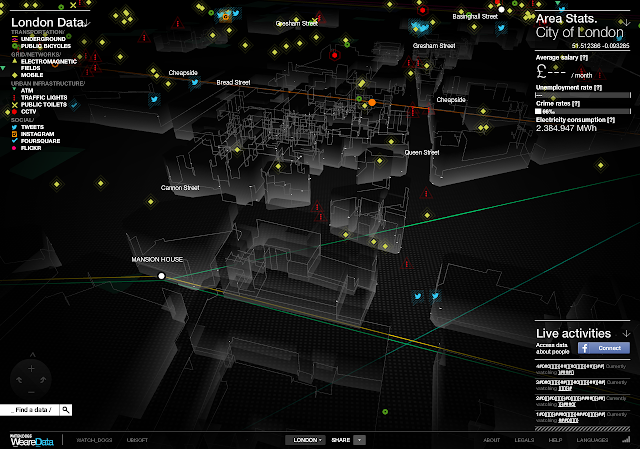Click the Find a data search field
Image resolution: width=640 pixels, height=449 pixels.
(x=30, y=410)
